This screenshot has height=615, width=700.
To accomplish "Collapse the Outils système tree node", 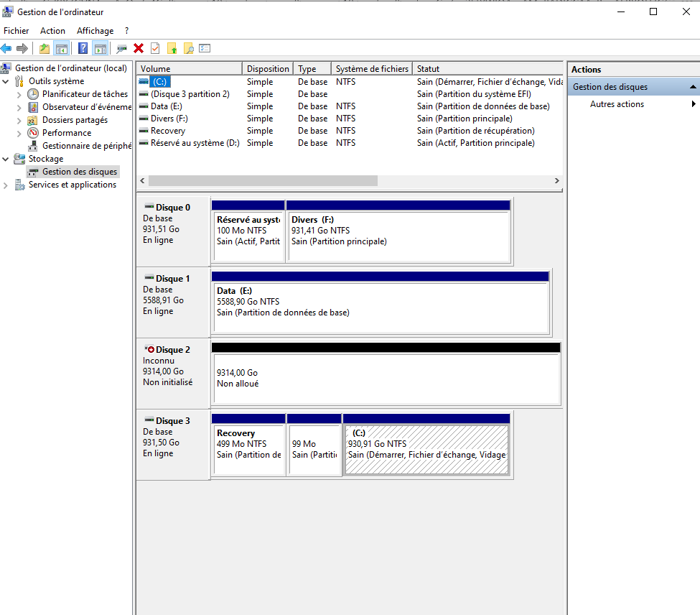I will coord(5,82).
